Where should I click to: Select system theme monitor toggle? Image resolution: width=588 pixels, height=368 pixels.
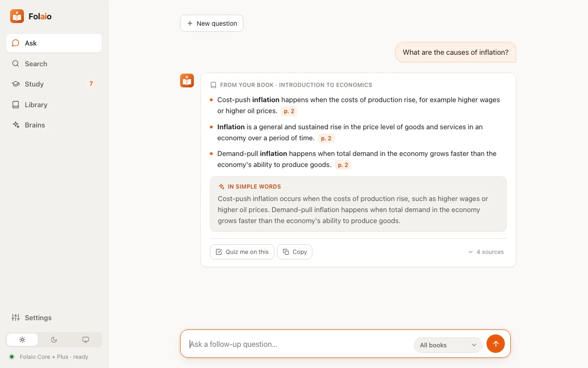85,339
